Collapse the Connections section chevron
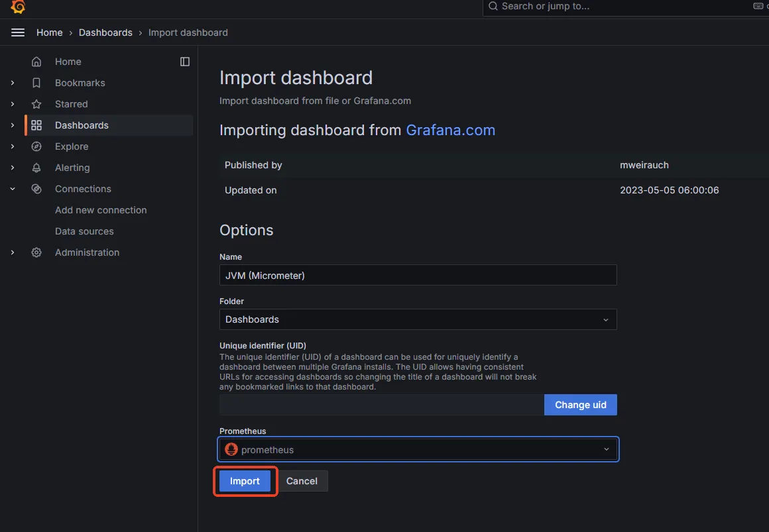This screenshot has height=532, width=769. pos(13,189)
